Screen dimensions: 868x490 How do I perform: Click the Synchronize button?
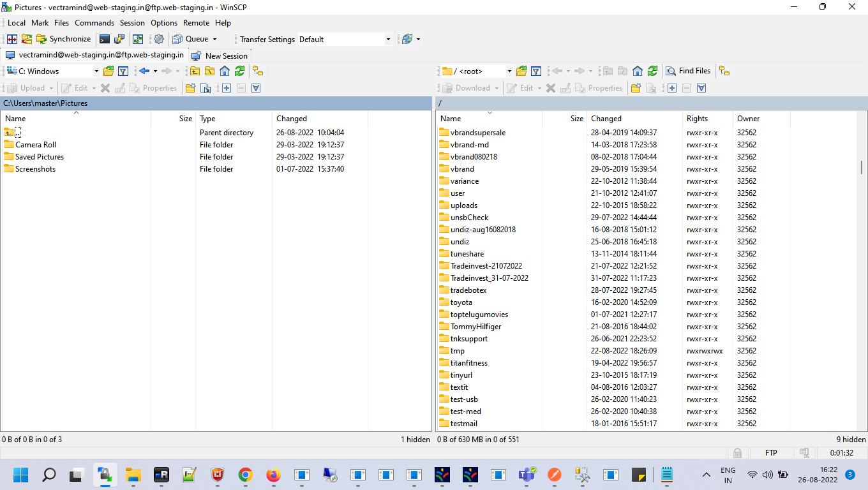(x=63, y=39)
